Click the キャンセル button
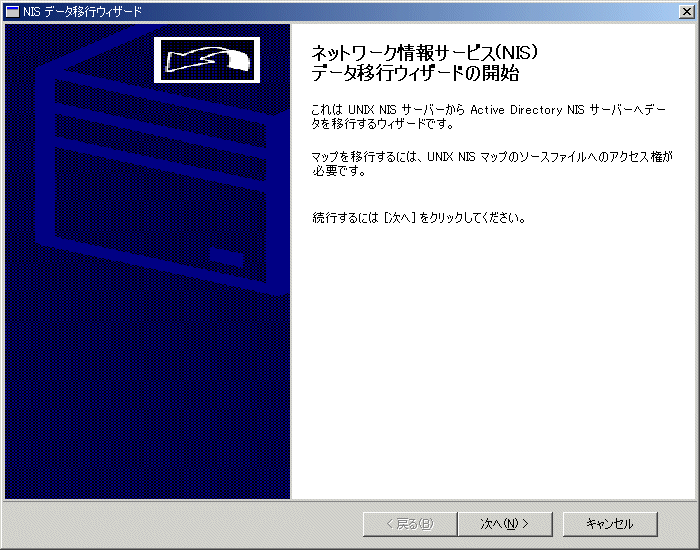 (610, 524)
